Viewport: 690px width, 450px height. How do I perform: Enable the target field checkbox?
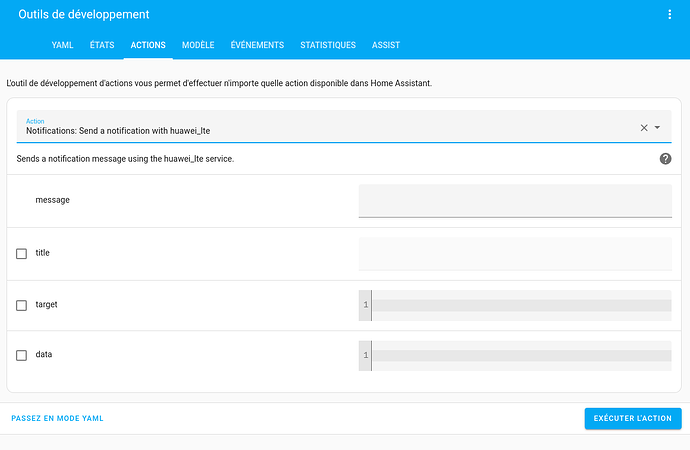pos(21,304)
